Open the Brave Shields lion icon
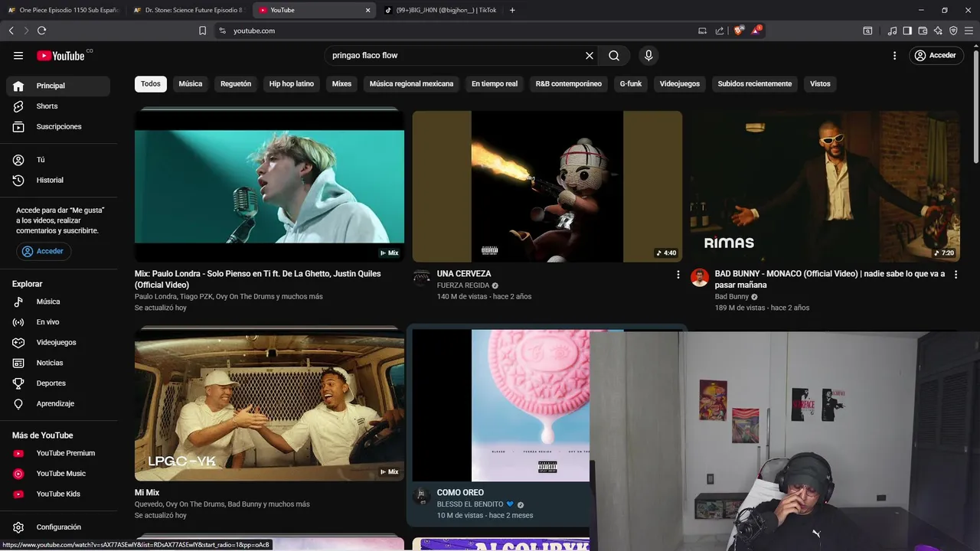 738,31
